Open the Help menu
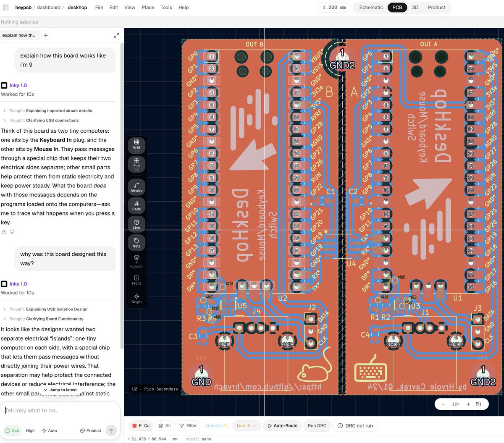Screen dimensions: 504x443 pos(184,8)
